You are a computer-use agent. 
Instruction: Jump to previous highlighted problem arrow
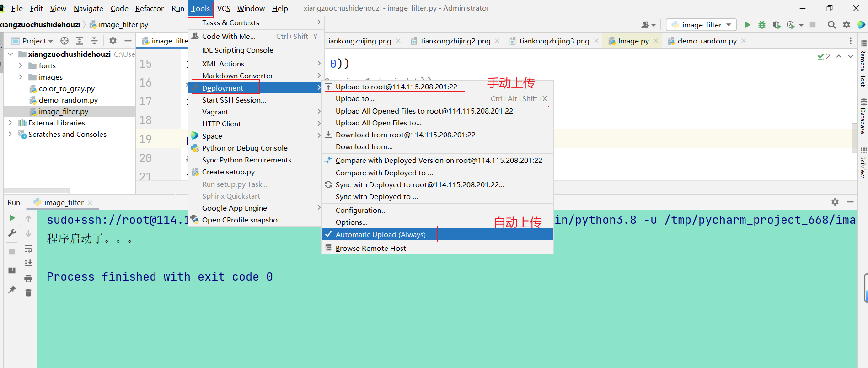coord(839,56)
